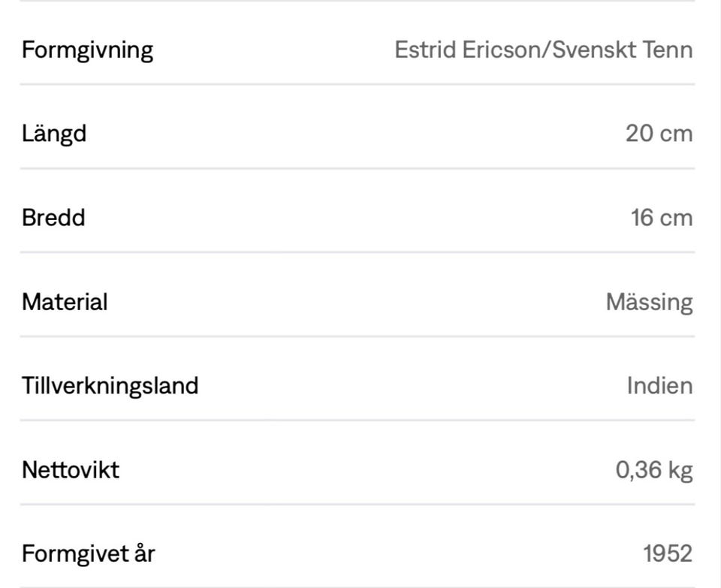Click divider between Material and Tillverkningsland rows
The height and width of the screenshot is (588, 721).
357,336
